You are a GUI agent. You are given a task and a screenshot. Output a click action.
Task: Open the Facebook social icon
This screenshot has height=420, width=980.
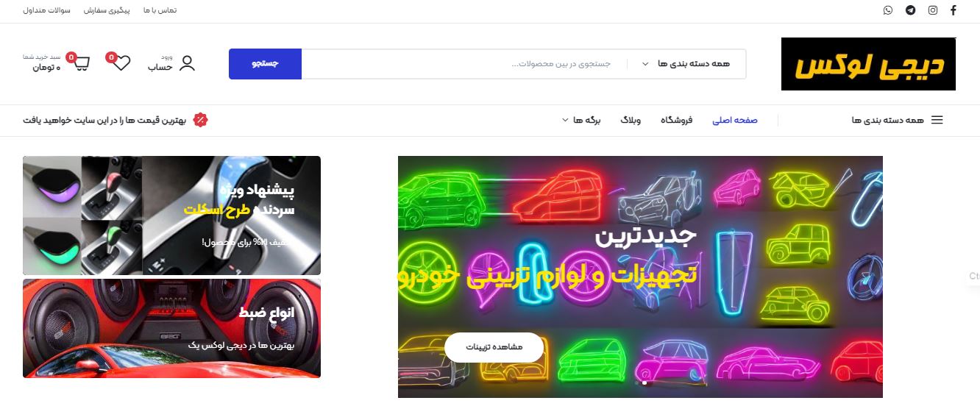click(954, 10)
